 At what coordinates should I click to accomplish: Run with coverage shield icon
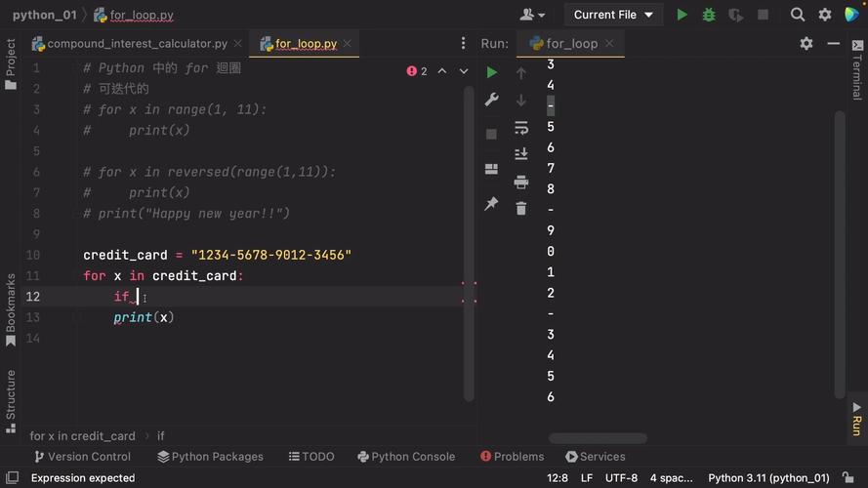(735, 15)
